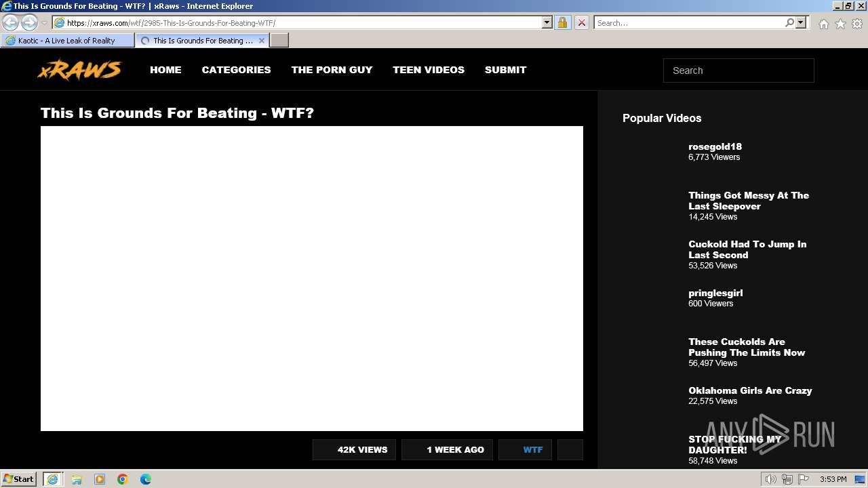The width and height of the screenshot is (868, 488).
Task: Open 'Oklahoma Girls Are Crazy' video link
Action: pyautogui.click(x=750, y=390)
